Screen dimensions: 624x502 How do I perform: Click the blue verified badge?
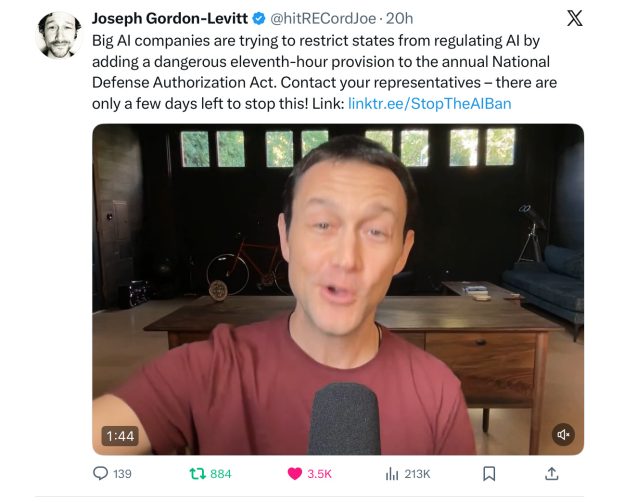point(259,18)
